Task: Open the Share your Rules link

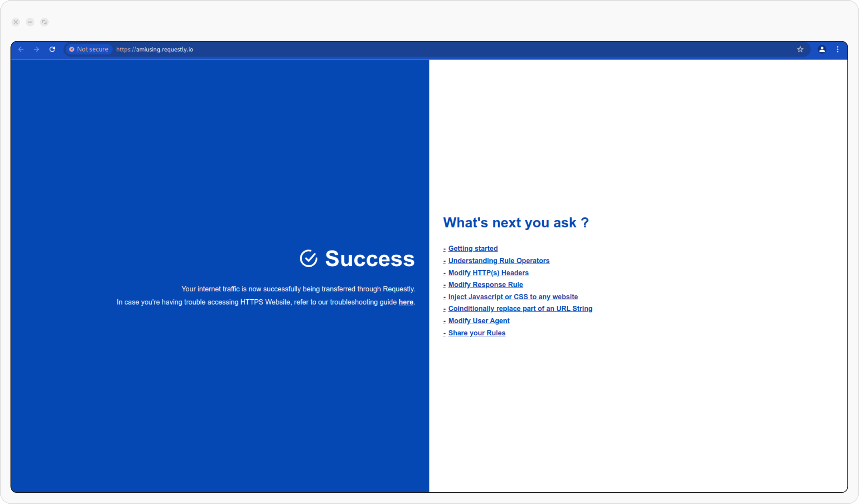Action: click(x=477, y=333)
